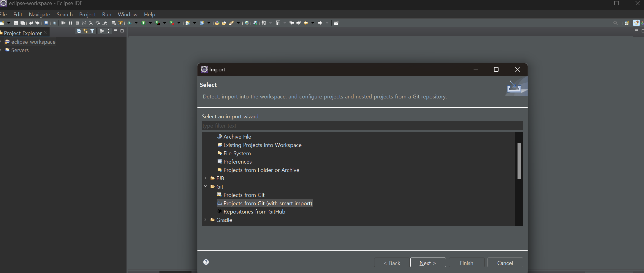Expand the Gradle folder in import list
This screenshot has height=273, width=644.
(205, 220)
